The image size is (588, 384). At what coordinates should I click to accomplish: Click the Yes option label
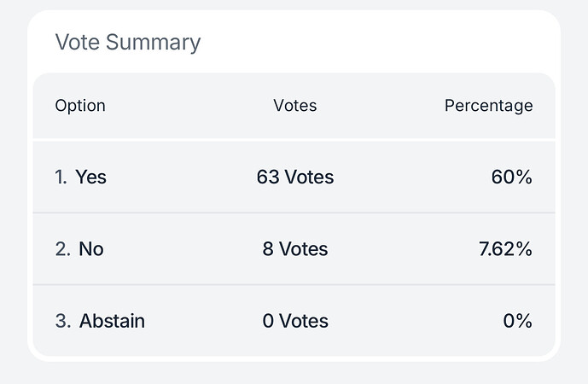point(91,177)
